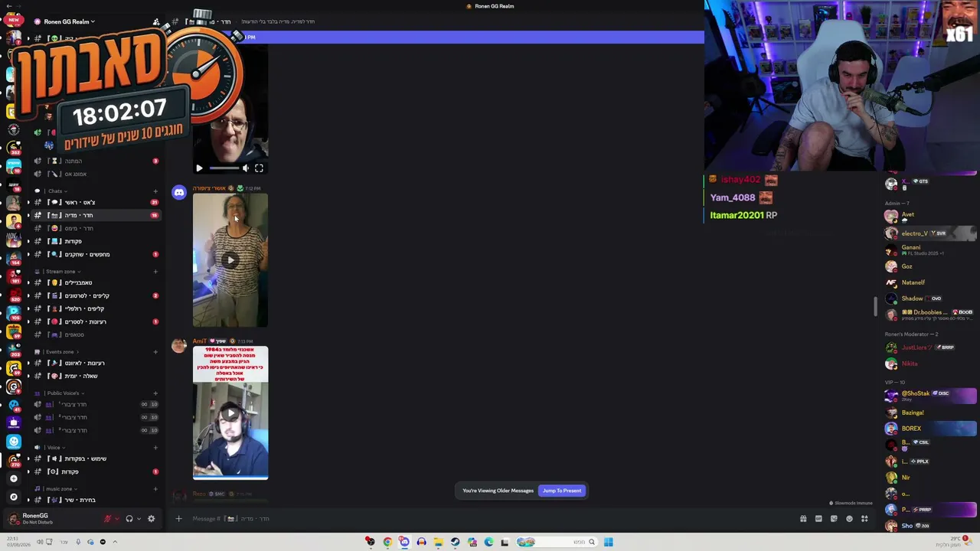Seek using the top video progress bar
The width and height of the screenshot is (980, 551).
tap(224, 168)
